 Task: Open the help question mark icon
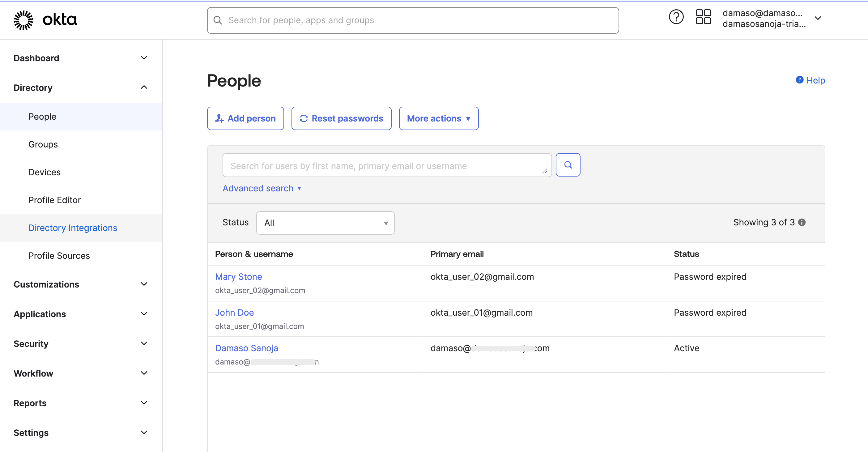tap(676, 17)
